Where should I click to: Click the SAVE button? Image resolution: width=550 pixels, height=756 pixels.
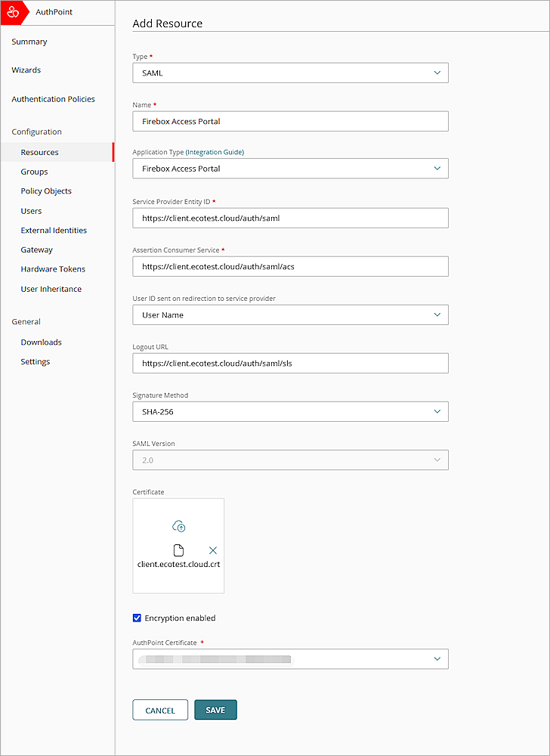click(215, 710)
